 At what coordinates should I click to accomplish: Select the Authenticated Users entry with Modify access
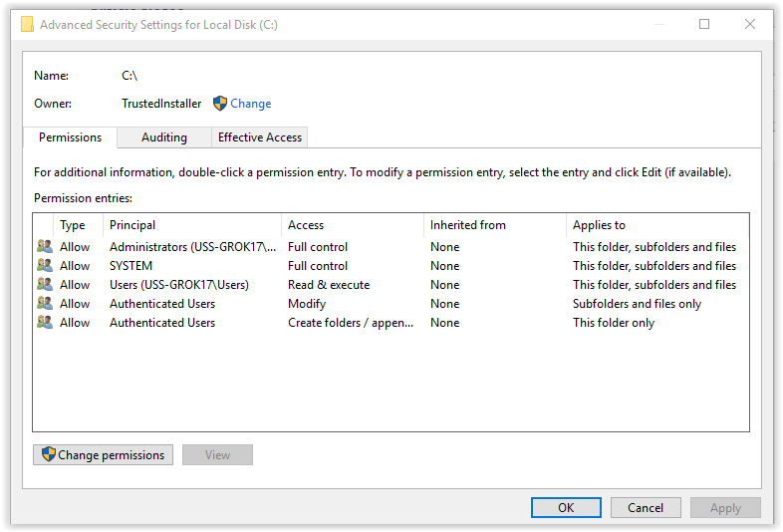click(x=162, y=304)
